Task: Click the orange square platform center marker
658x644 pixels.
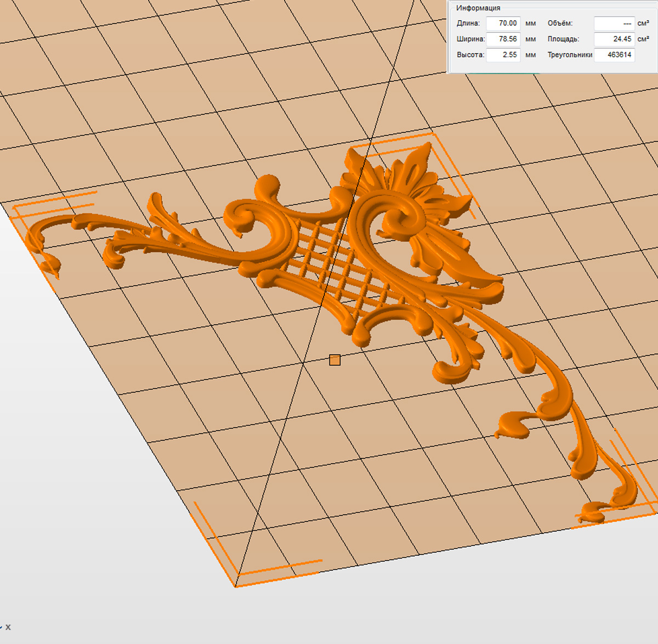Action: (x=334, y=360)
